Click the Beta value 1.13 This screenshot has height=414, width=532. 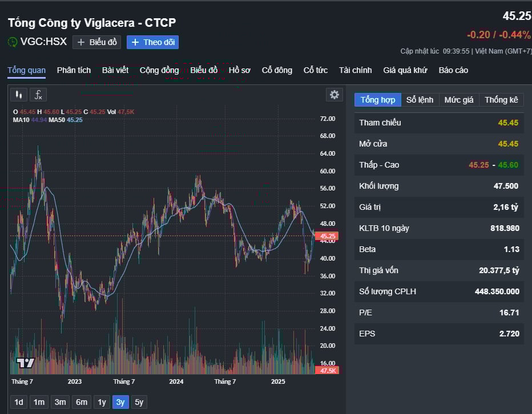[511, 249]
